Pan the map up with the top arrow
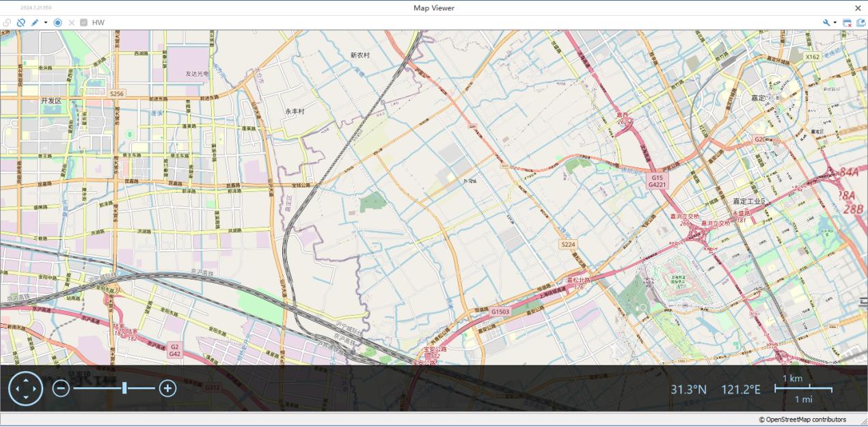 (x=26, y=379)
